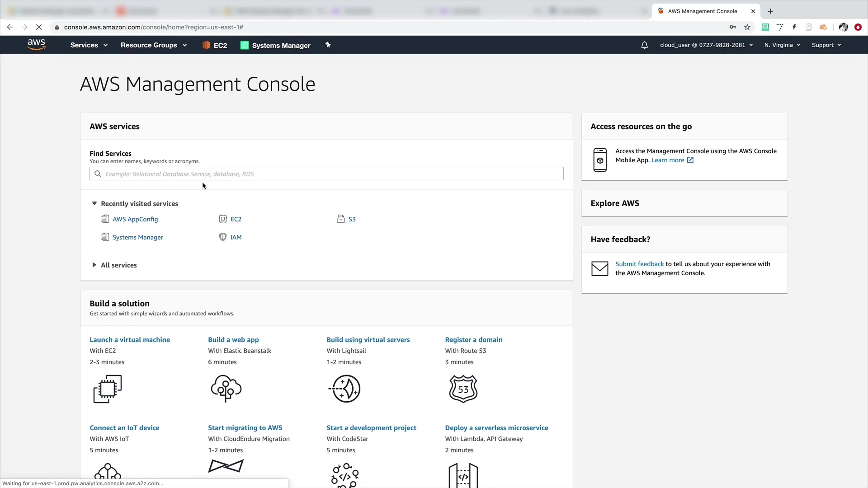This screenshot has width=868, height=488.
Task: Click the Find Services search field
Action: click(x=326, y=174)
